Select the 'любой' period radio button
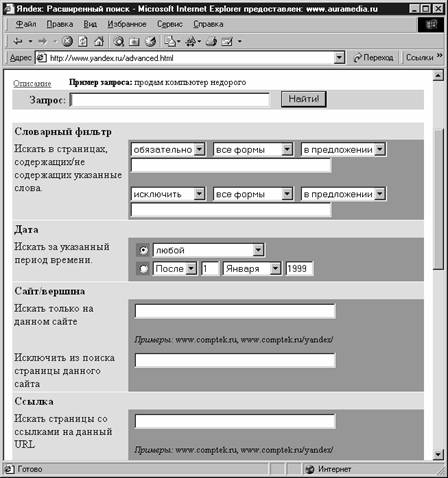Viewport: 448px width, 478px height. (143, 250)
